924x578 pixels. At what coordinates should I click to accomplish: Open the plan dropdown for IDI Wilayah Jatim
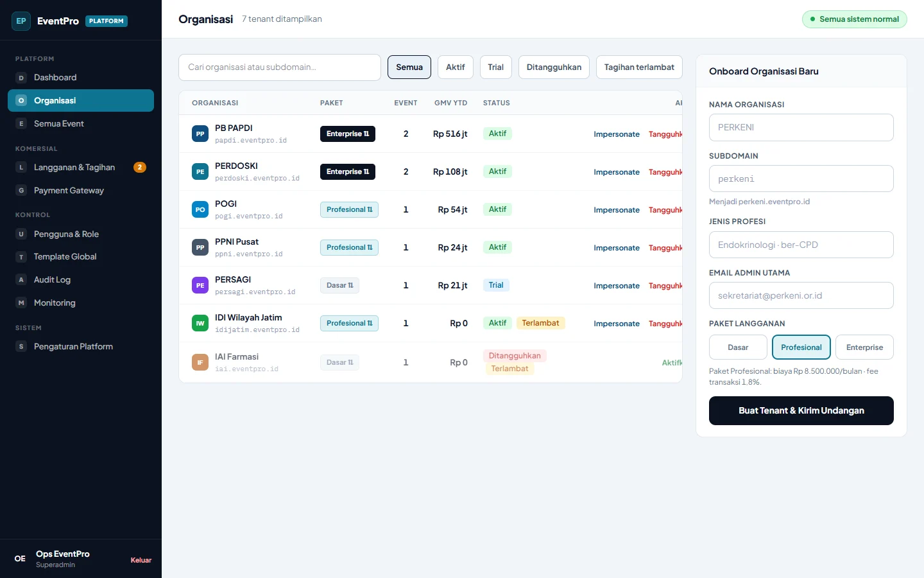click(x=349, y=323)
